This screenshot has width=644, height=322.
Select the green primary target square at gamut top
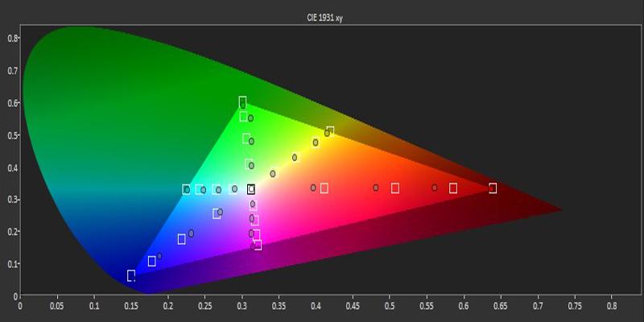pyautogui.click(x=243, y=101)
